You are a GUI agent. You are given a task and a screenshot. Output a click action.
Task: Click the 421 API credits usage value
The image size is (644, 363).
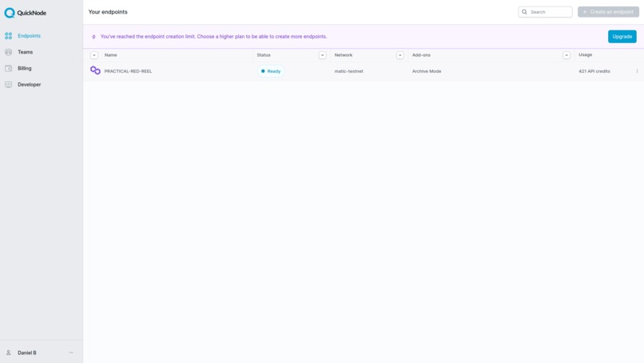[x=594, y=71]
